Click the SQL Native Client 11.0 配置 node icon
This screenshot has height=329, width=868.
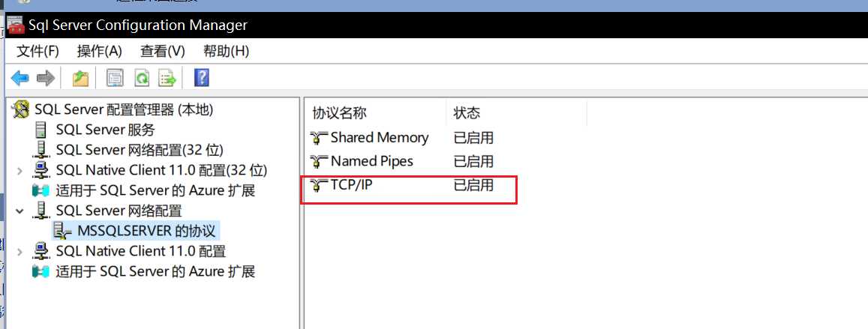point(41,251)
